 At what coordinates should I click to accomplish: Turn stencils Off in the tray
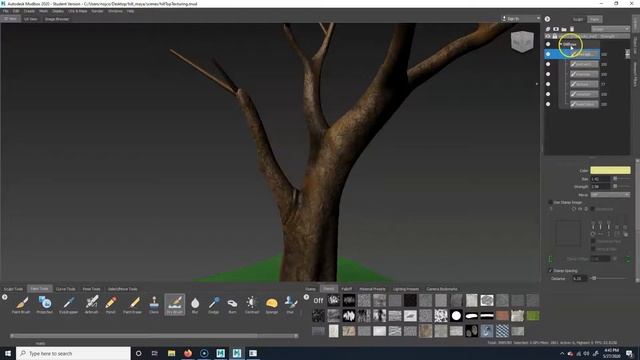[x=318, y=300]
